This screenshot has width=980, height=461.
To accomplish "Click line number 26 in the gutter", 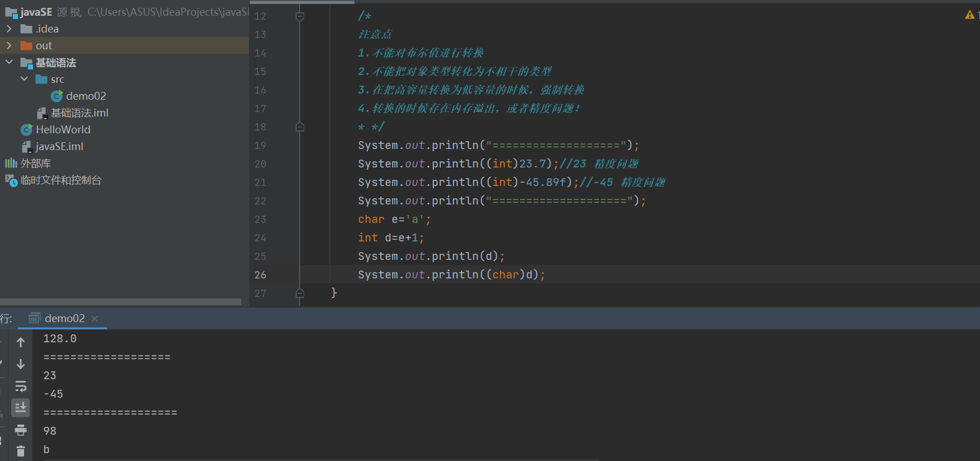I will (x=260, y=274).
